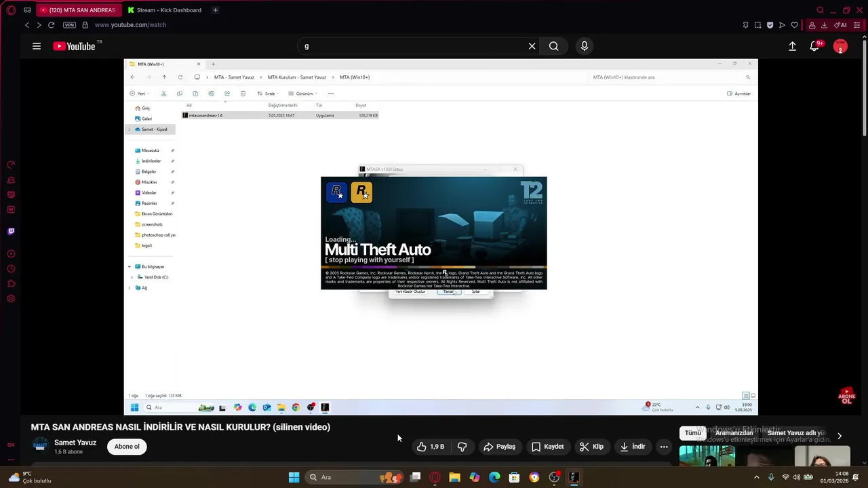Click the www.youtube.com/watch address bar
Screen dimensions: 868x488
(x=130, y=25)
